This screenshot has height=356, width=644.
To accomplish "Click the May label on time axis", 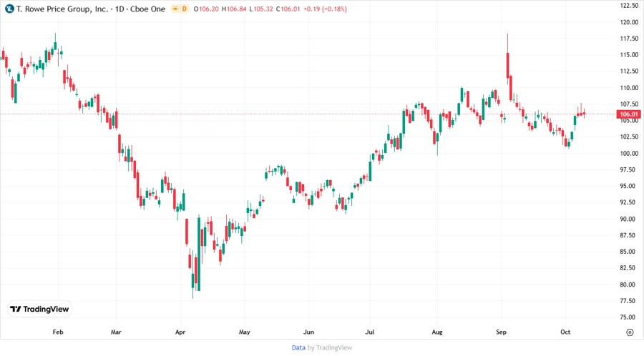I will tap(245, 332).
